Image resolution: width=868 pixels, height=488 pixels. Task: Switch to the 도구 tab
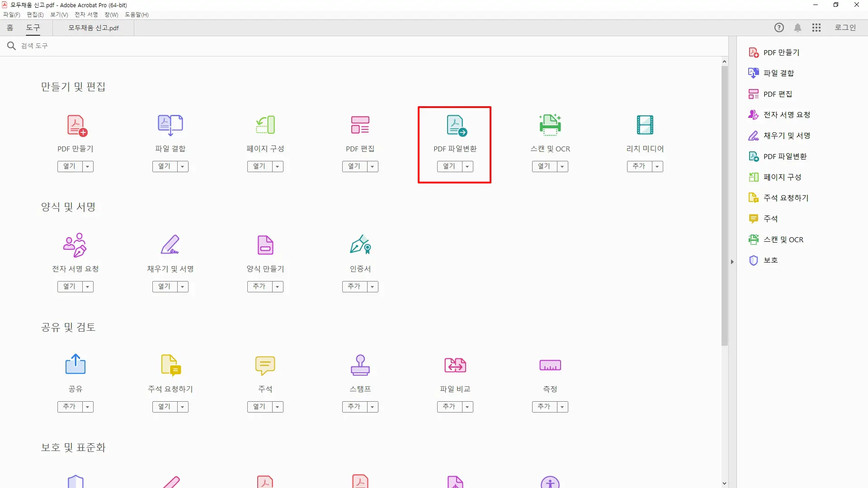(x=33, y=28)
